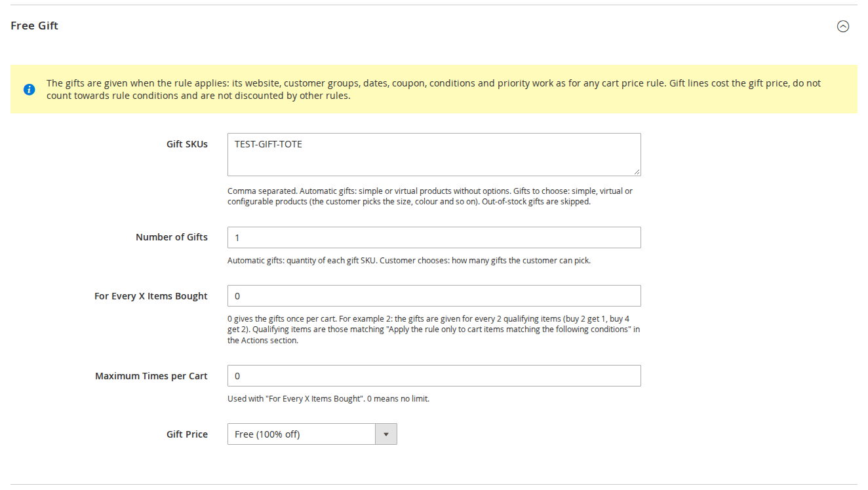The height and width of the screenshot is (490, 868).
Task: Collapse the Free Gift section chevron
Action: click(x=843, y=26)
